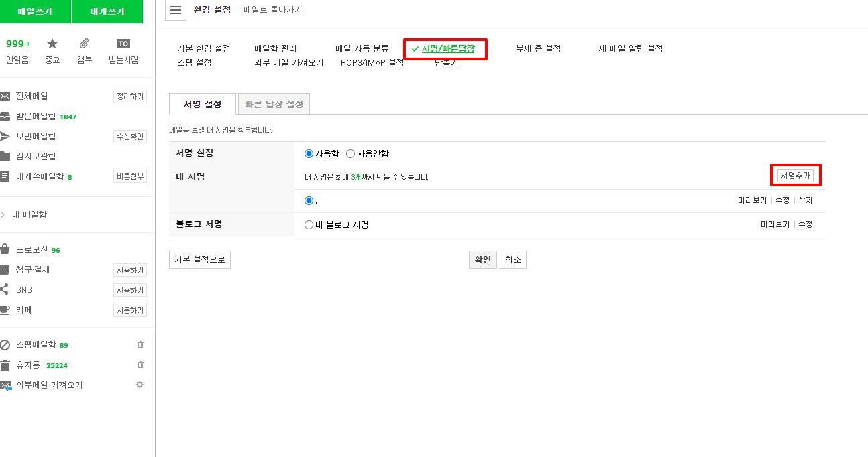
Task: Click the 전체메일 envelope icon
Action: (5, 96)
